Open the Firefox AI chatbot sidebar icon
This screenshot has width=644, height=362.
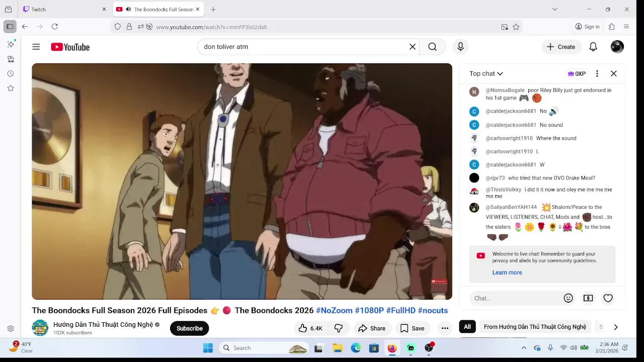11,44
